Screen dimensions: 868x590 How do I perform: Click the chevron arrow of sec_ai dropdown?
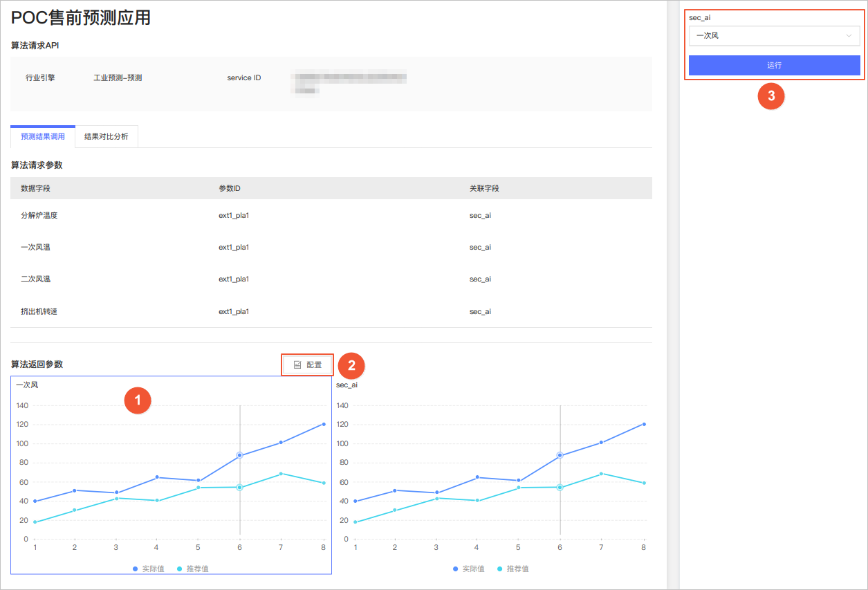coord(849,35)
